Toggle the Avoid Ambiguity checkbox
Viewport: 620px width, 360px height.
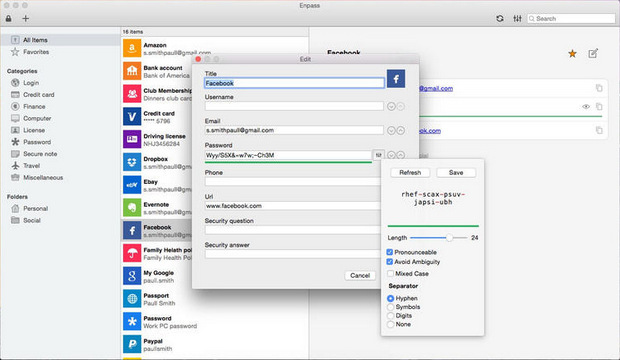point(389,261)
